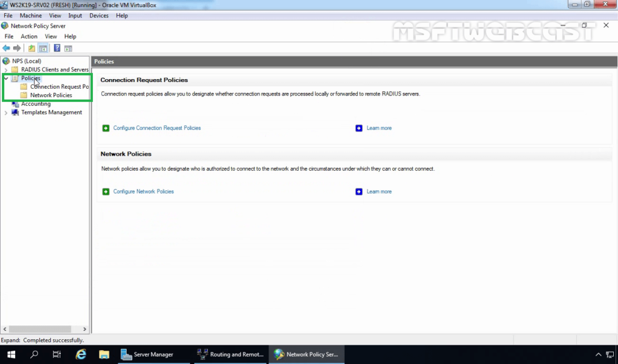Screen dimensions: 618x364
Task: Click the Forward arrow toolbar icon
Action: (x=17, y=48)
